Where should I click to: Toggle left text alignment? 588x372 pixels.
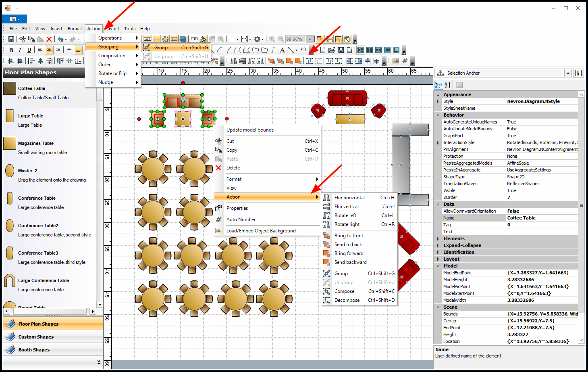pos(40,50)
